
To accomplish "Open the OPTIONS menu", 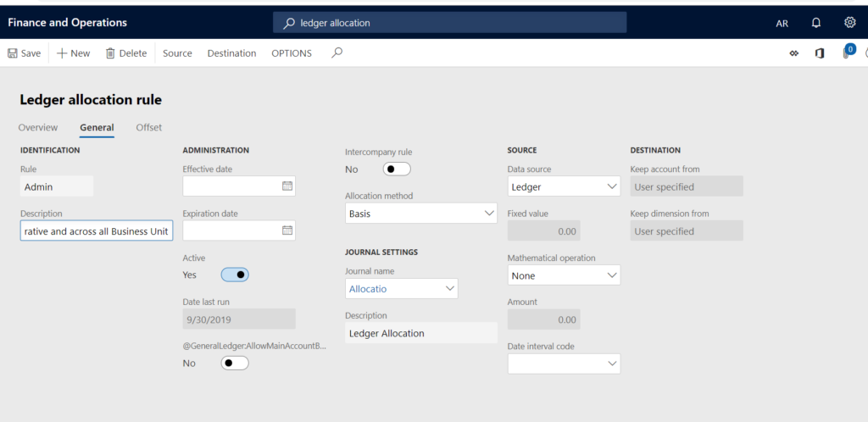I will tap(291, 53).
